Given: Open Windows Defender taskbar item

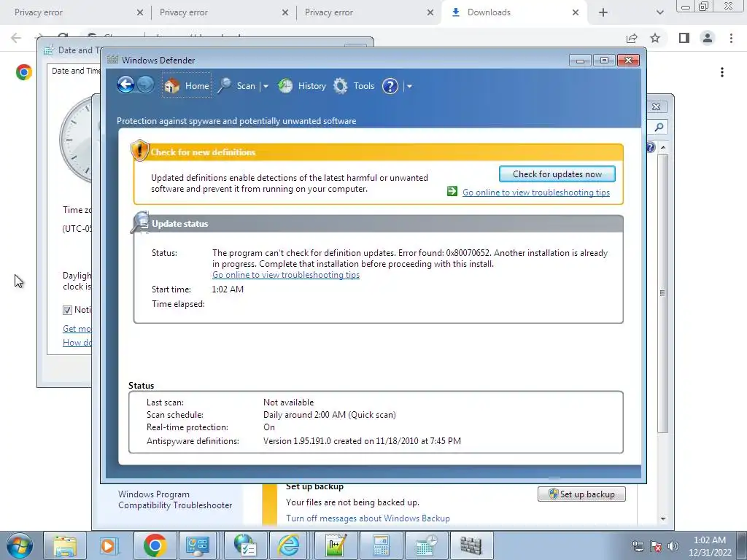Looking at the screenshot, I should [471, 545].
